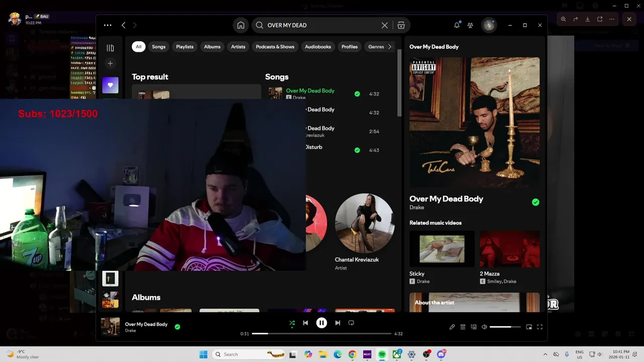Go forward in Spotify navigation

click(134, 25)
